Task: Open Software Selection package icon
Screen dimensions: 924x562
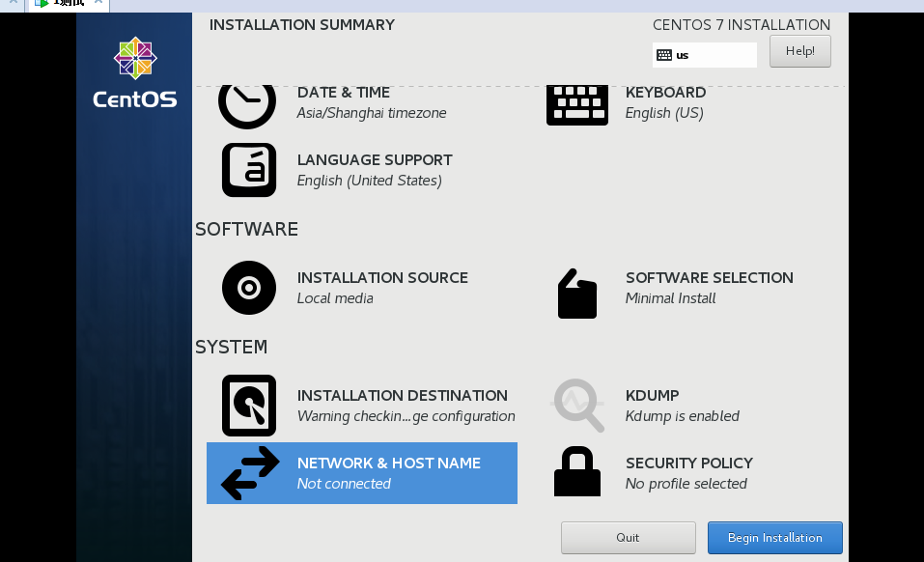Action: (577, 294)
